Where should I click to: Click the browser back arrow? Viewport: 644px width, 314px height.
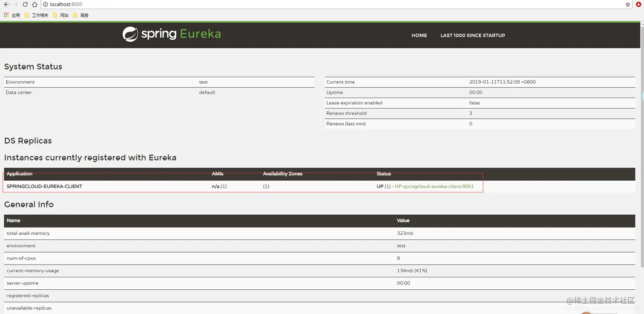pyautogui.click(x=6, y=4)
